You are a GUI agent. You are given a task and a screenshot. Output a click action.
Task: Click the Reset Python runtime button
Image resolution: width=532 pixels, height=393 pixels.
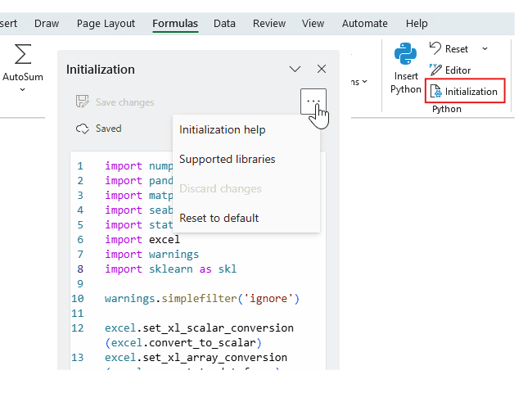(449, 49)
